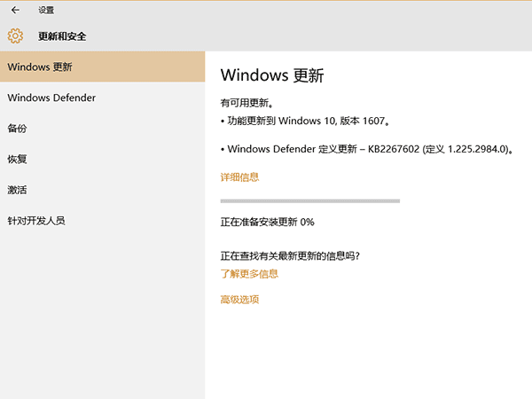
Task: Click the back arrow icon
Action: [15, 10]
